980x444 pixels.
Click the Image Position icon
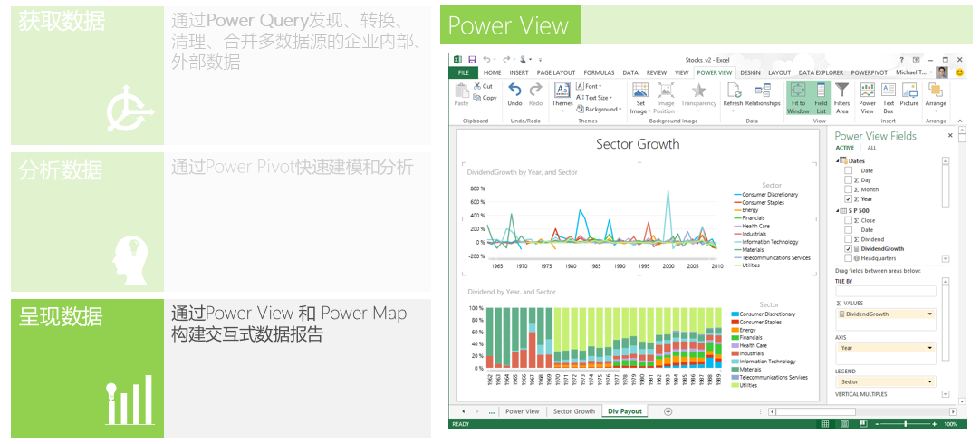[667, 90]
